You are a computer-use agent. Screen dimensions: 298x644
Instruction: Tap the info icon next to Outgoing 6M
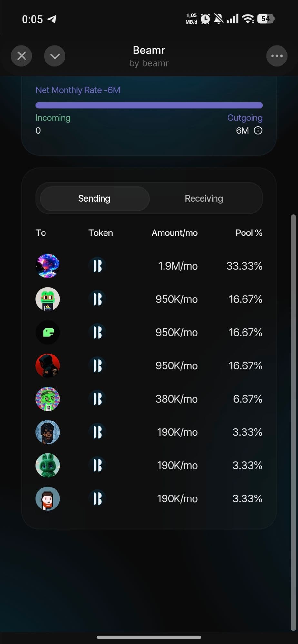(x=258, y=130)
